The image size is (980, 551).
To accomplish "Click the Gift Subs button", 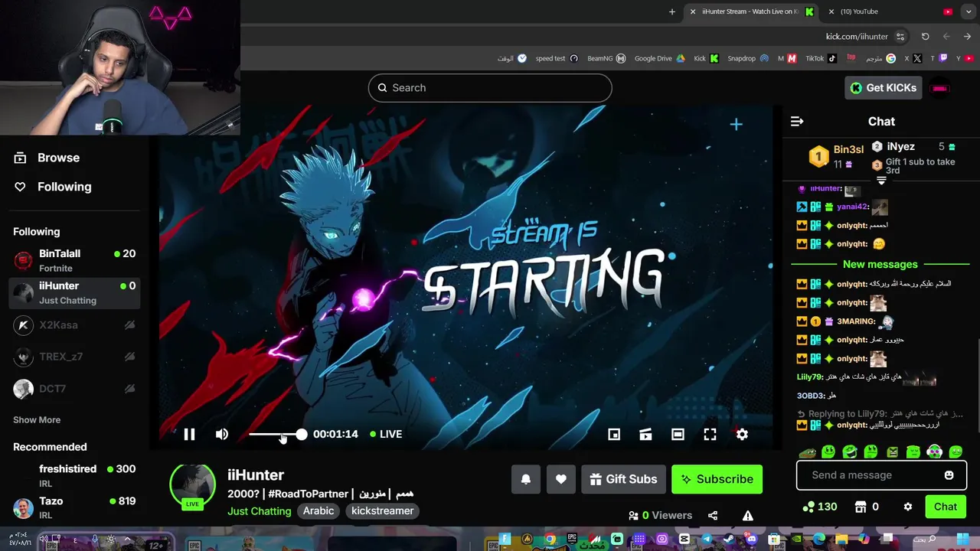I will (623, 479).
